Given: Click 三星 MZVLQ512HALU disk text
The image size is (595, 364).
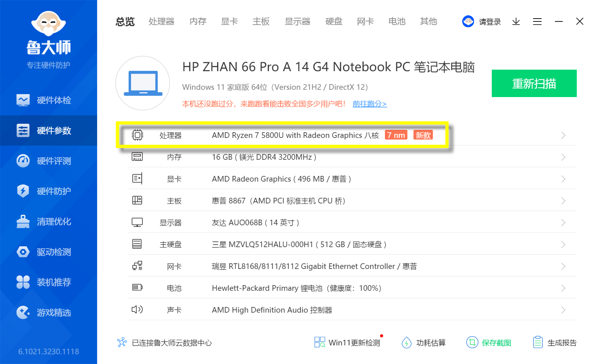Looking at the screenshot, I should coord(299,244).
